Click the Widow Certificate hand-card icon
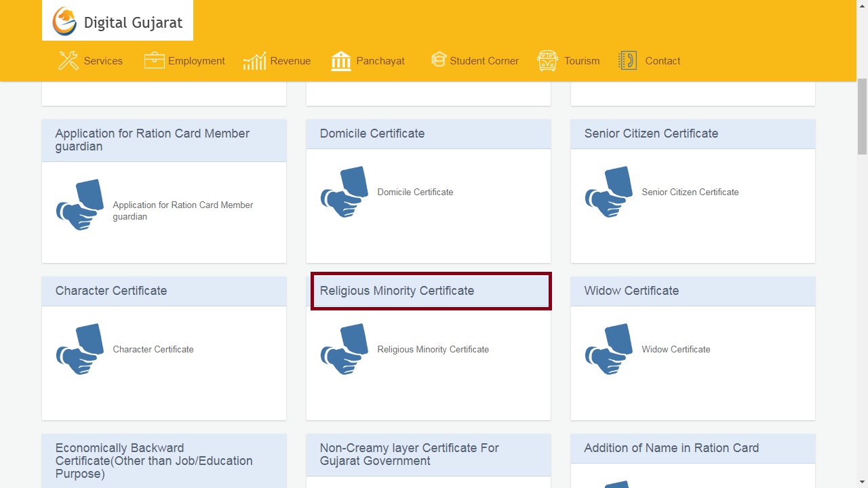868x488 pixels. pyautogui.click(x=608, y=349)
